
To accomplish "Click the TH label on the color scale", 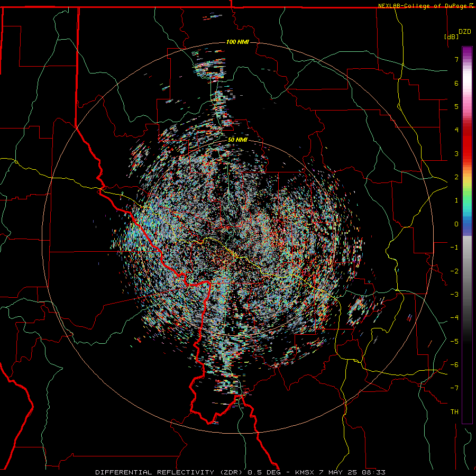I will [x=454, y=411].
